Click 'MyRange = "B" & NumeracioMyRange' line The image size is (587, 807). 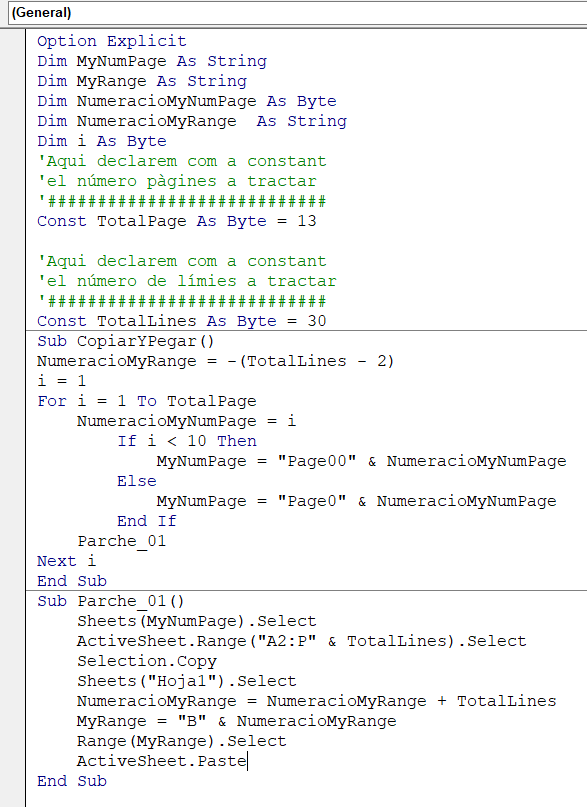(237, 722)
